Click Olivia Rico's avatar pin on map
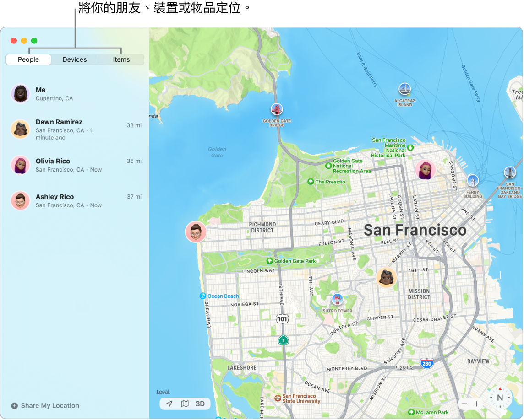 425,170
